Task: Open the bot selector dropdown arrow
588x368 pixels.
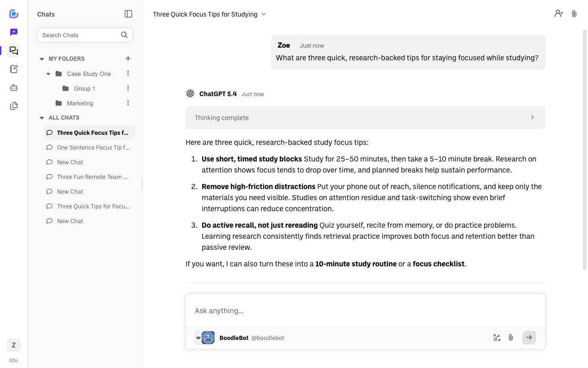Action: click(198, 338)
